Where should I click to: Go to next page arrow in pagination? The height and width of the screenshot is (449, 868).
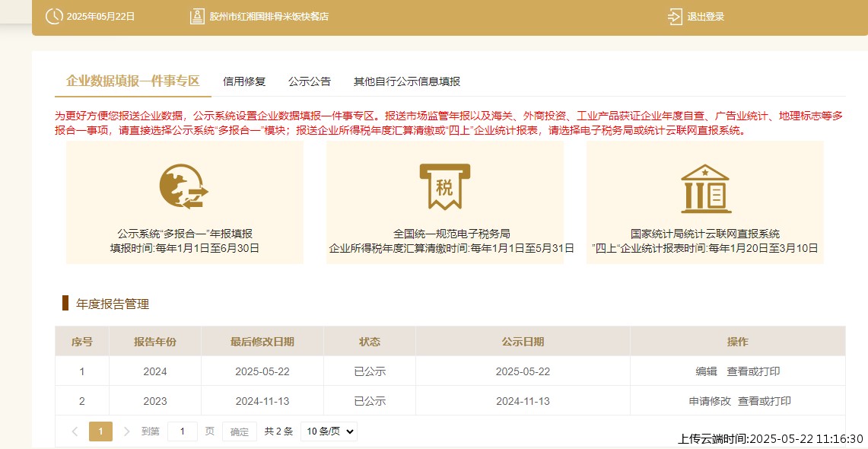coord(127,431)
